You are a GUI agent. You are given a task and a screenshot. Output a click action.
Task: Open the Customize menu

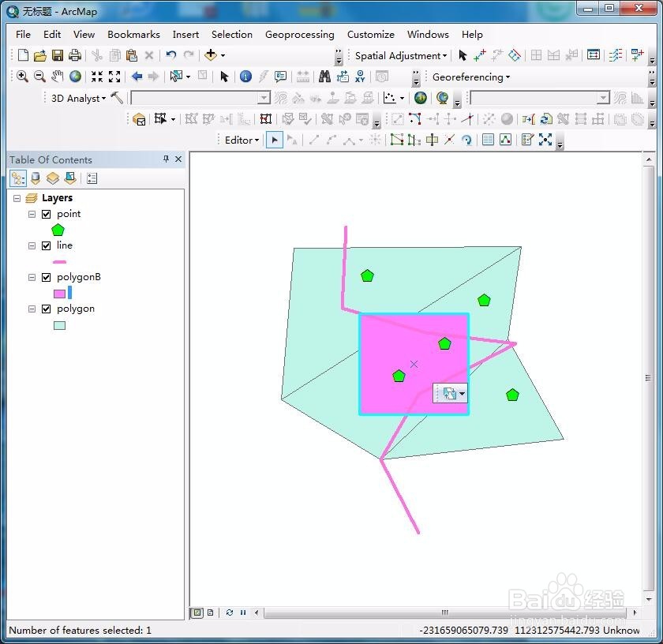371,34
